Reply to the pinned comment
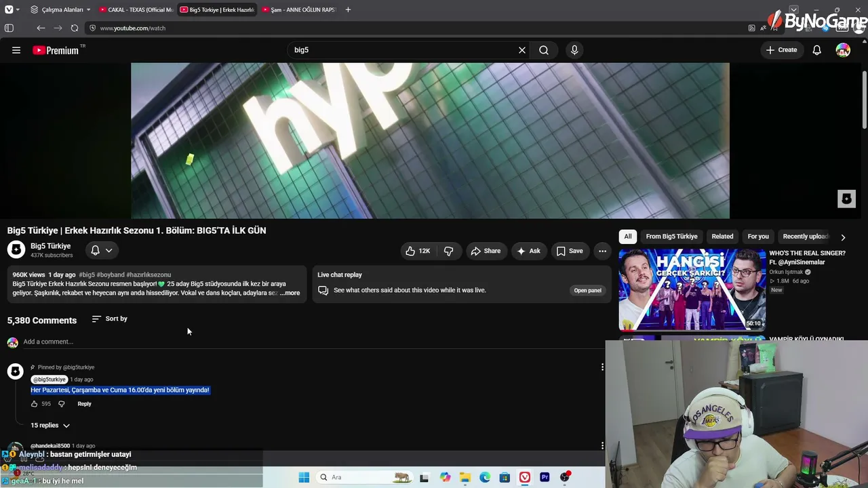 point(84,404)
